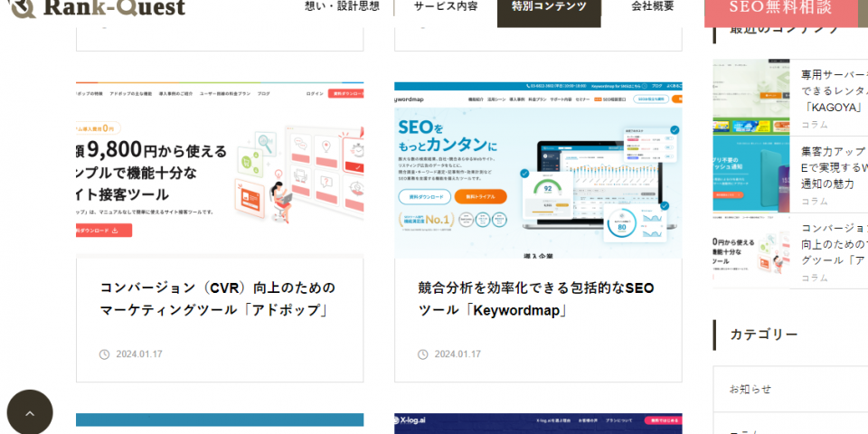Open sidebar article starting コンバージョン
The width and height of the screenshot is (868, 434).
pos(835,243)
